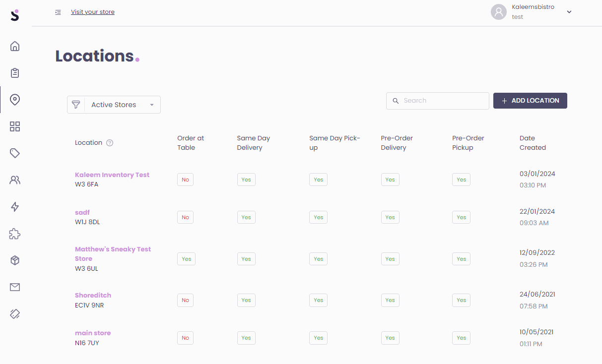602x364 pixels.
Task: Click the envelope mail icon in sidebar
Action: click(15, 287)
